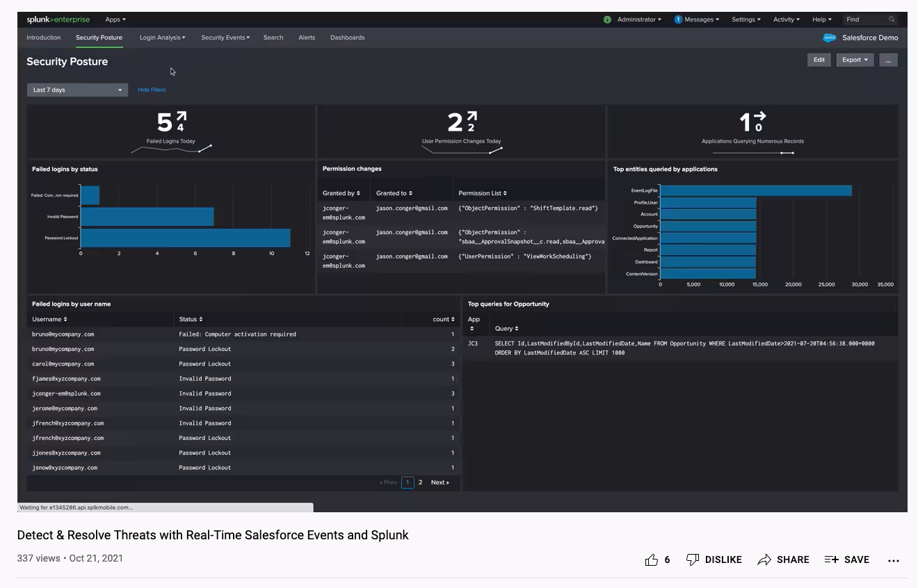Go to page 2 of failed logins
Viewport: 918px width, 588px height.
pyautogui.click(x=420, y=482)
